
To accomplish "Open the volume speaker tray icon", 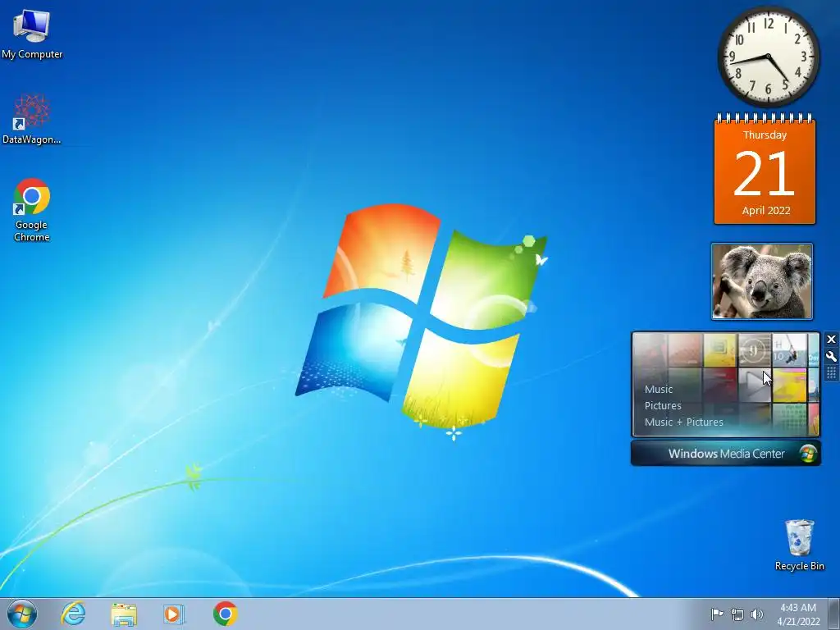I will pos(756,614).
